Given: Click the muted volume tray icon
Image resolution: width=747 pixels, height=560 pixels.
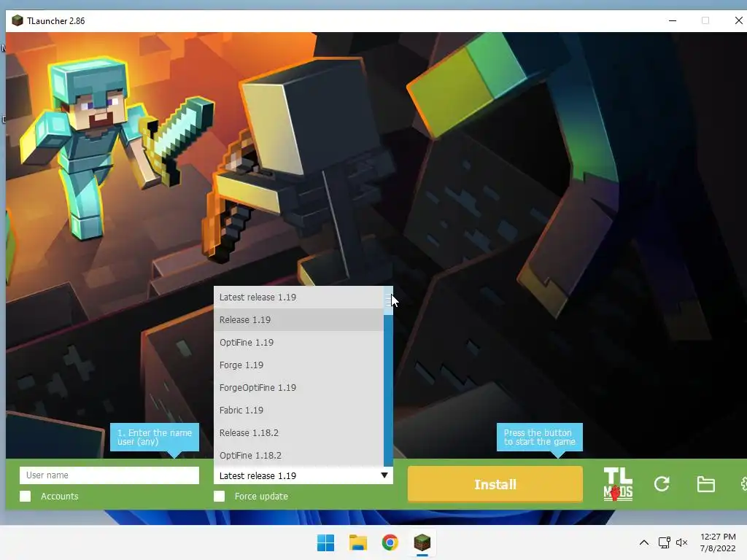Looking at the screenshot, I should pos(682,542).
